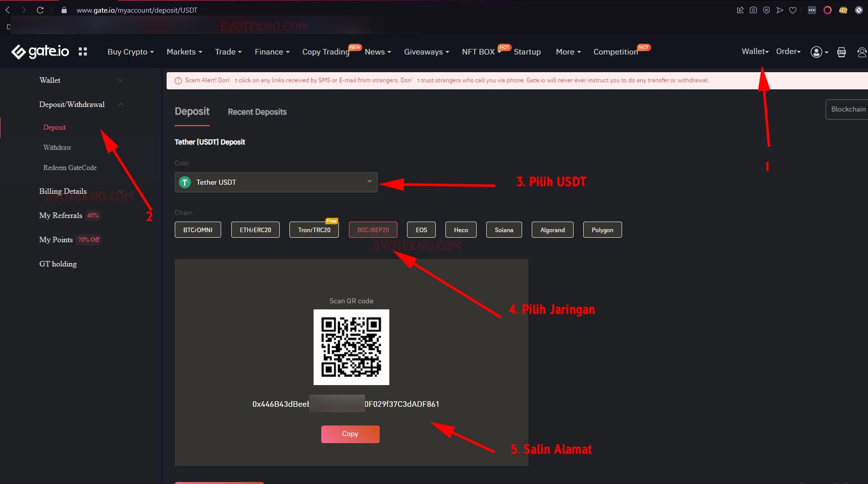Collapse the Deposit/Withdrawal sidebar section
This screenshot has width=868, height=484.
[120, 104]
